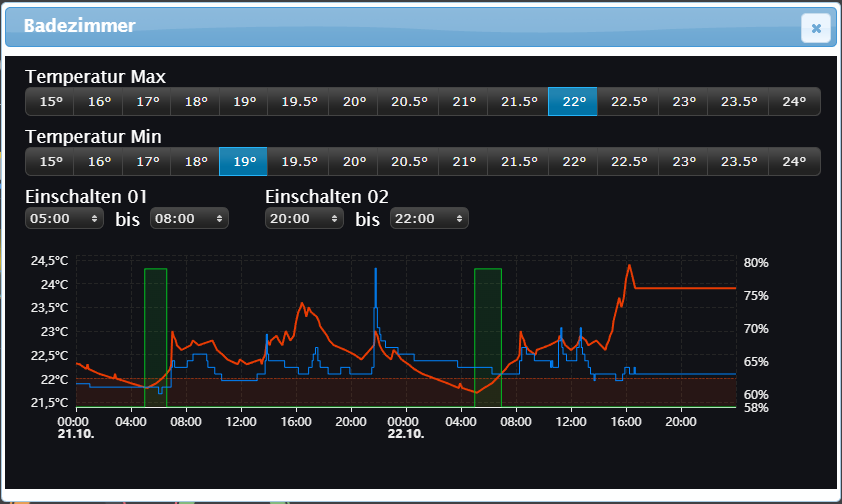Set Temperatur Max to 23°
842x504 pixels.
pos(683,101)
